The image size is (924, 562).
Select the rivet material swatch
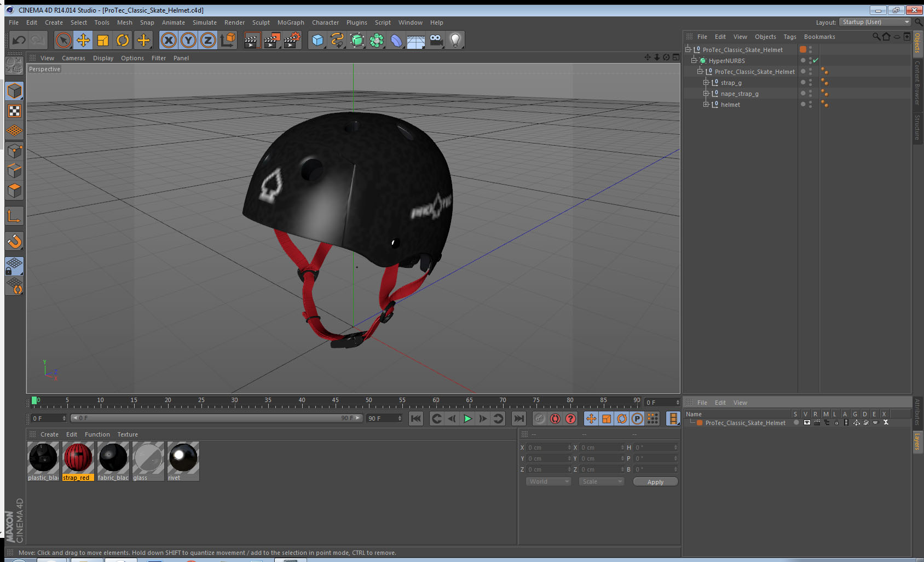coord(183,461)
